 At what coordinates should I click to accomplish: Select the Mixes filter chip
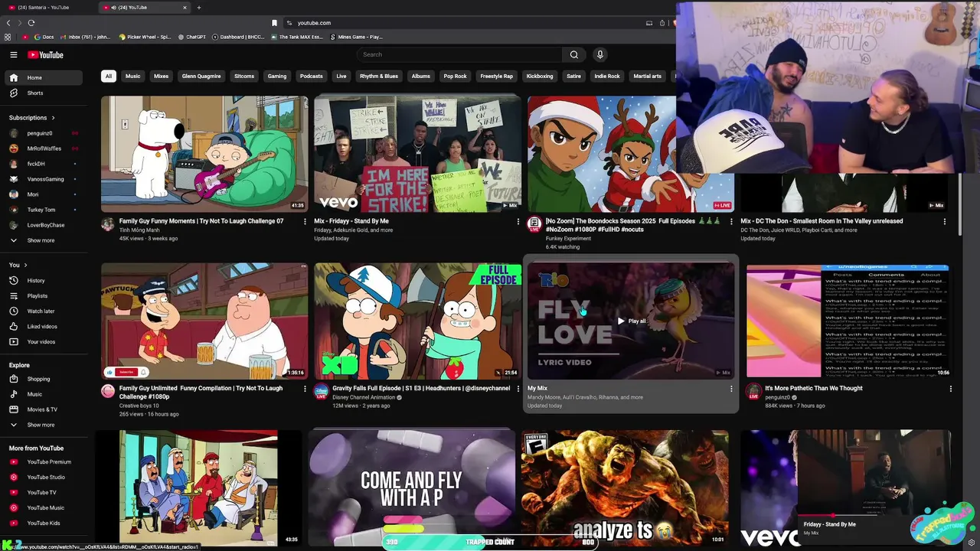pyautogui.click(x=161, y=76)
